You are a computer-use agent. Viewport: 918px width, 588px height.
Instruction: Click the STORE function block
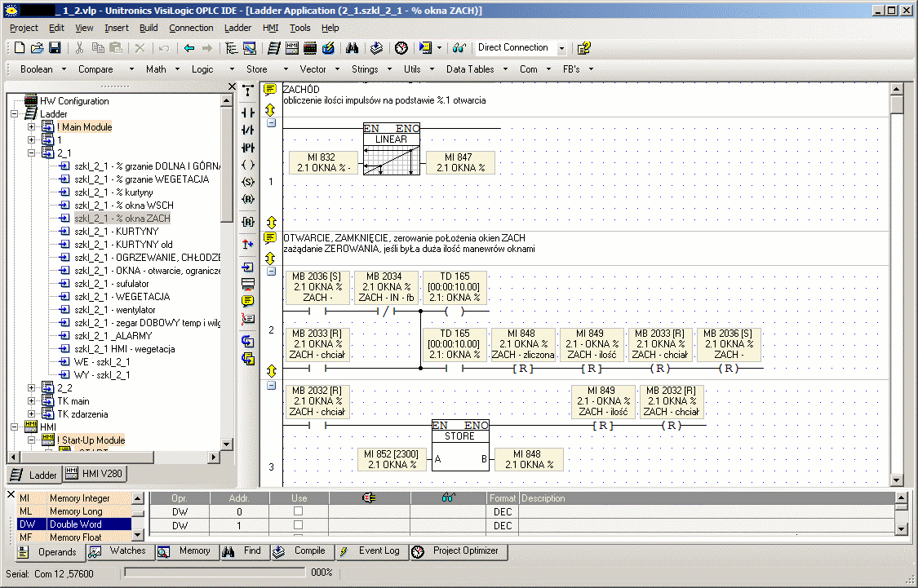tap(460, 446)
